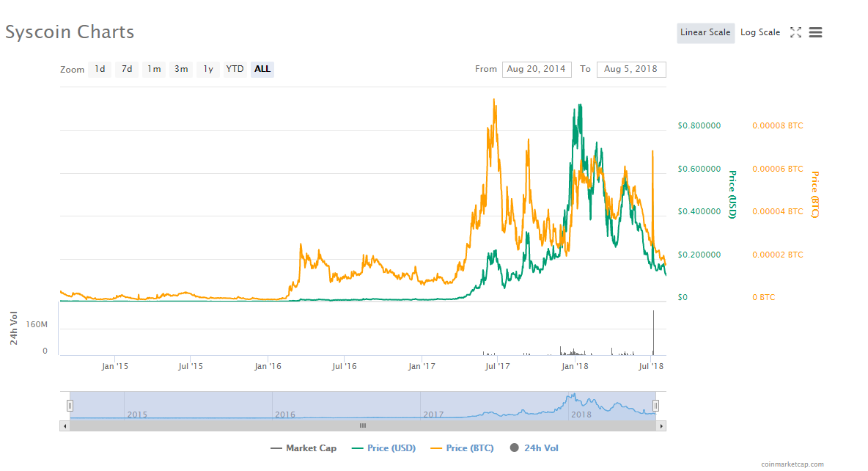This screenshot has width=868, height=471.
Task: Click the 160M volume axis label
Action: coord(37,325)
